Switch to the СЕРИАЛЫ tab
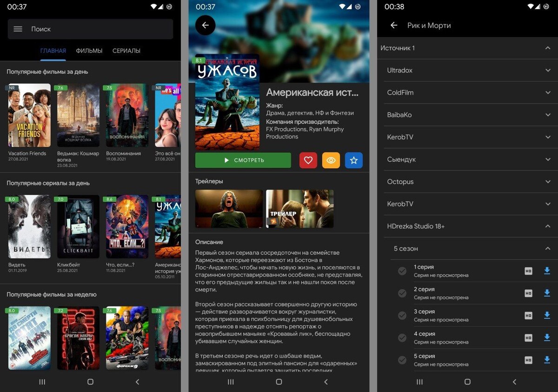Viewport: 558px width, 392px height. [126, 51]
